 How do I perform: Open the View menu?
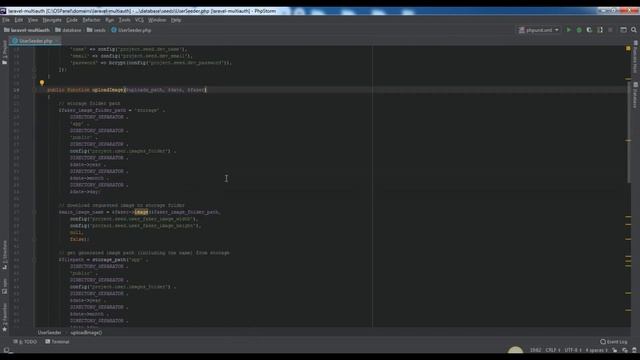(x=33, y=20)
